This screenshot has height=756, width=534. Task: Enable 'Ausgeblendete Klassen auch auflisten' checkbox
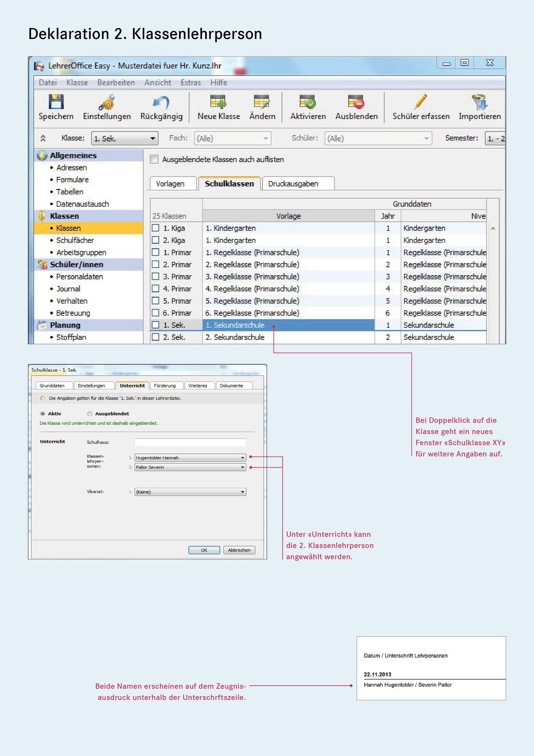coord(154,160)
